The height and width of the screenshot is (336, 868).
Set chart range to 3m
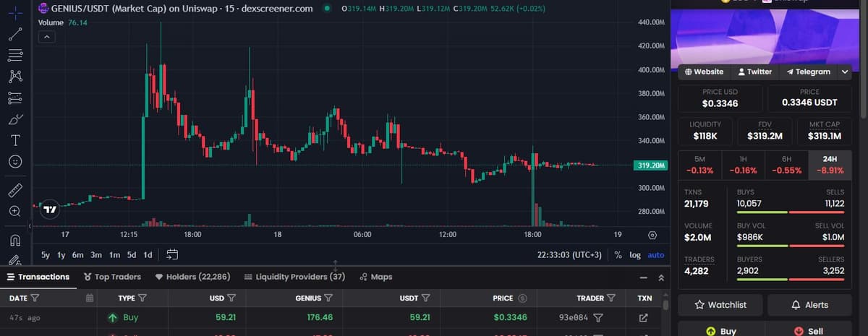[96, 254]
